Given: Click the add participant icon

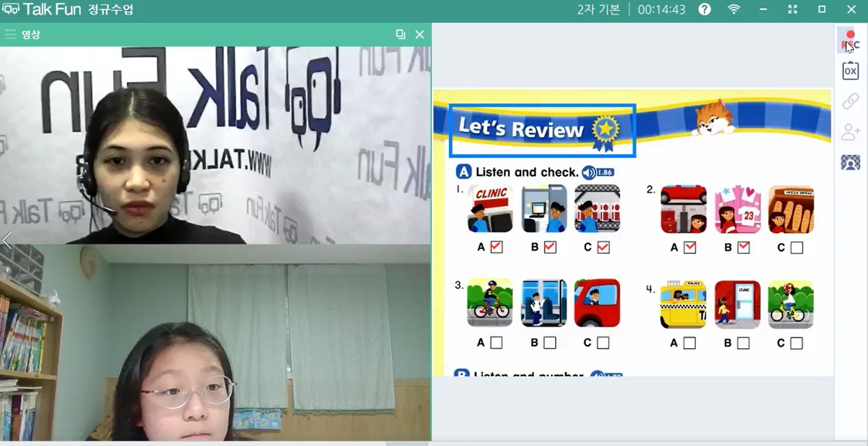Looking at the screenshot, I should 850,132.
